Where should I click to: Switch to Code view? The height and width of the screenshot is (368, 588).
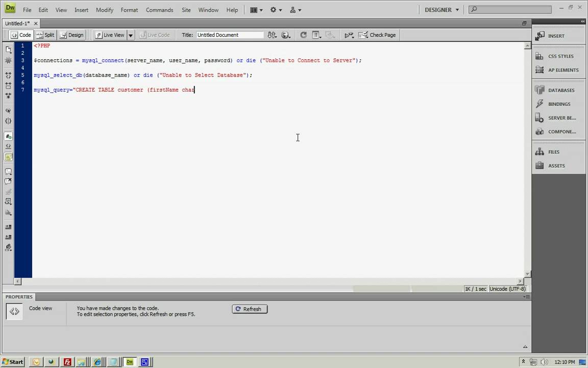[x=21, y=35]
